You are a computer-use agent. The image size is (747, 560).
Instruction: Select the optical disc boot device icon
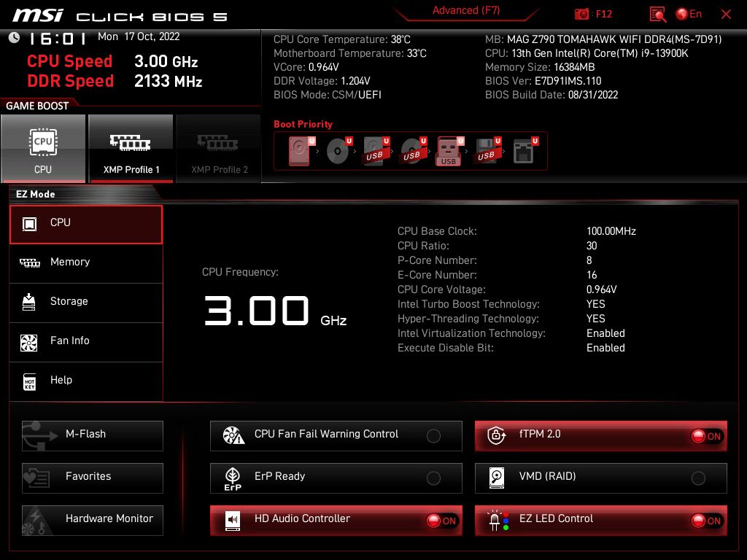click(338, 151)
